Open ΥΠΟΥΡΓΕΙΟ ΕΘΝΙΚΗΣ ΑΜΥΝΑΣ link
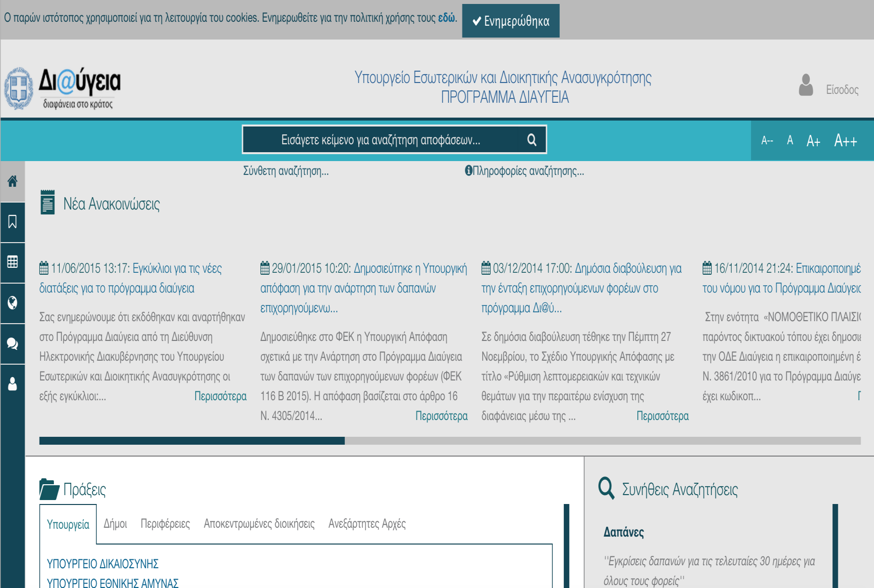The width and height of the screenshot is (874, 588). (113, 583)
